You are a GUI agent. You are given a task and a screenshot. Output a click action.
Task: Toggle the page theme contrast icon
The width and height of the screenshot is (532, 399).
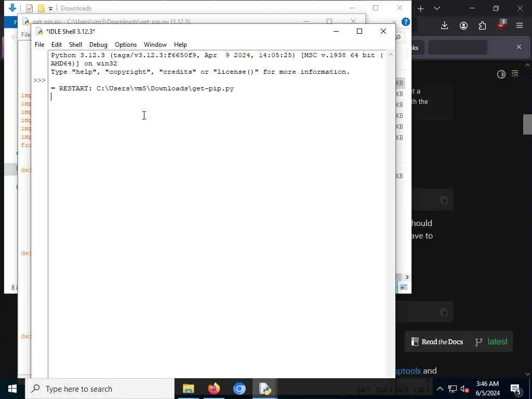(501, 74)
